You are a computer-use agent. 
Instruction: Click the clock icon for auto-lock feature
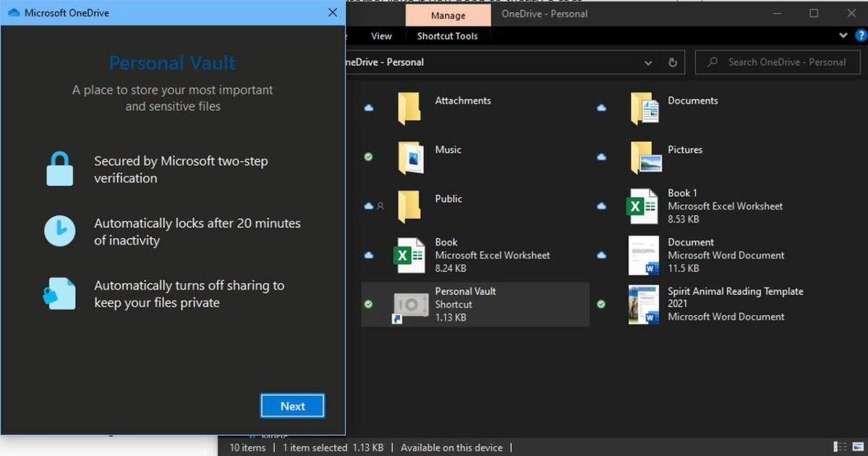(59, 231)
